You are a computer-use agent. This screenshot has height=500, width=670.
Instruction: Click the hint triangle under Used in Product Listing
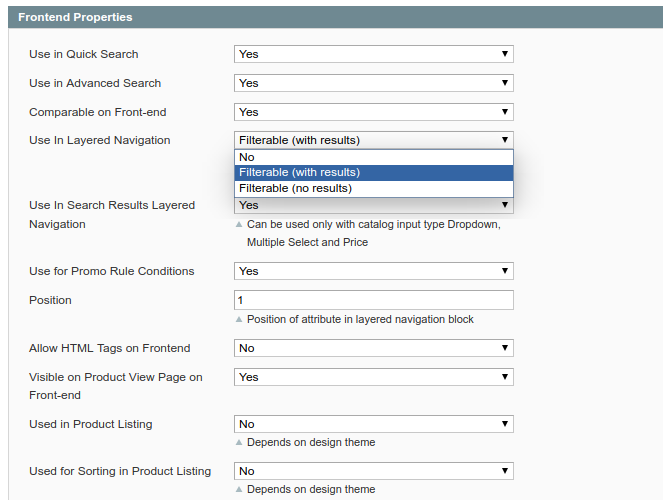[x=239, y=442]
